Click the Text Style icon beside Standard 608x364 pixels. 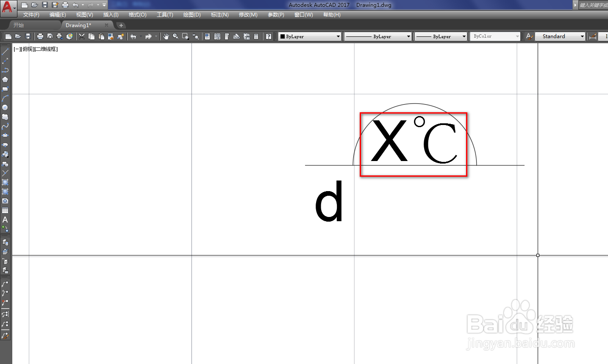[529, 36]
